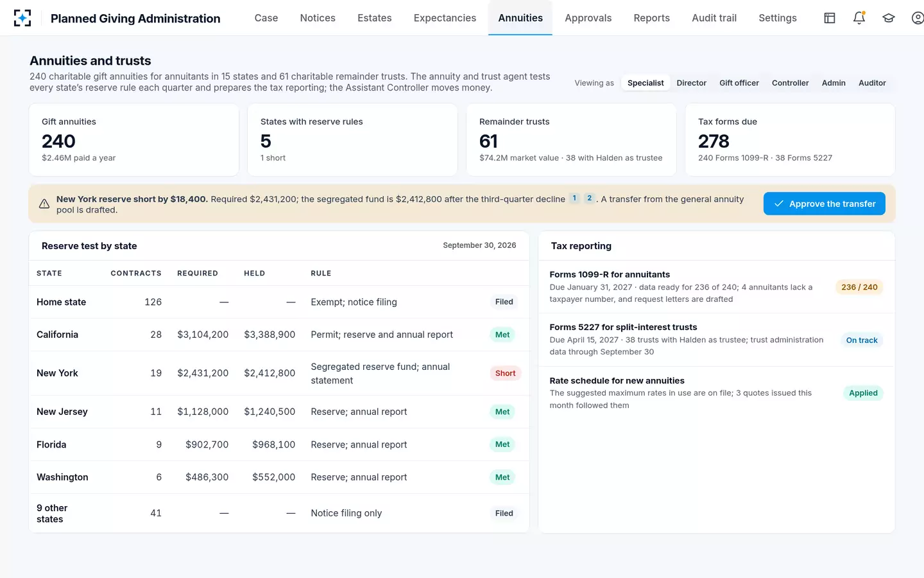Click the Applied status badge
Viewport: 924px width, 578px height.
point(863,393)
